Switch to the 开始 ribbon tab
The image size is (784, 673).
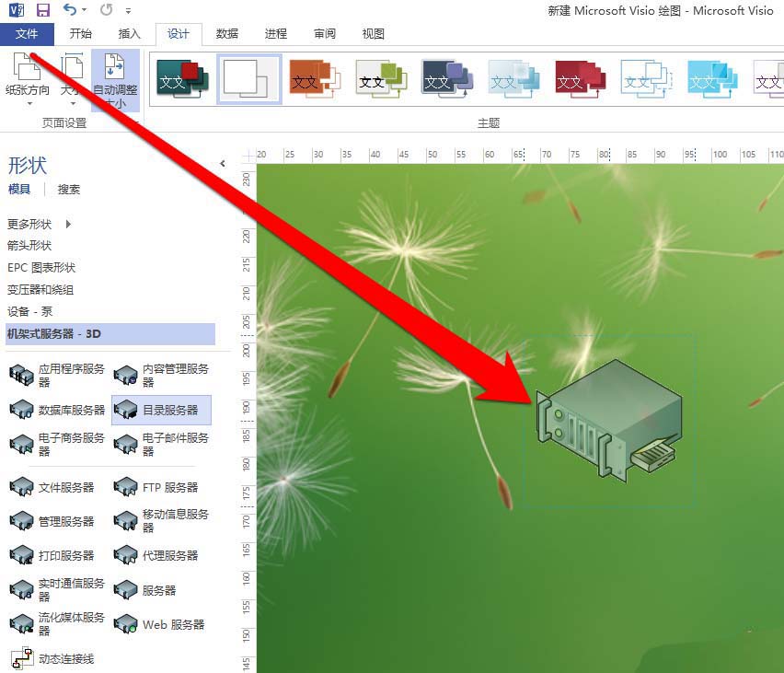click(x=80, y=33)
